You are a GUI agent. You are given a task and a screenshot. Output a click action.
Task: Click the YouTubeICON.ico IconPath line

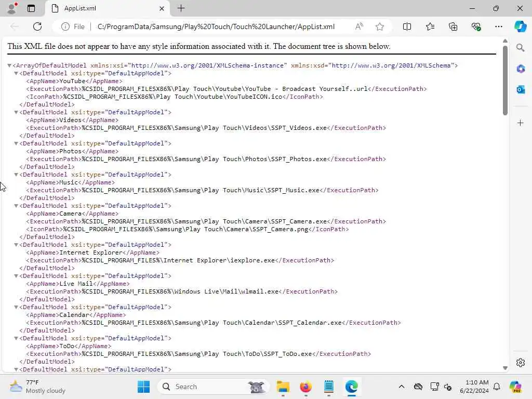tap(175, 97)
